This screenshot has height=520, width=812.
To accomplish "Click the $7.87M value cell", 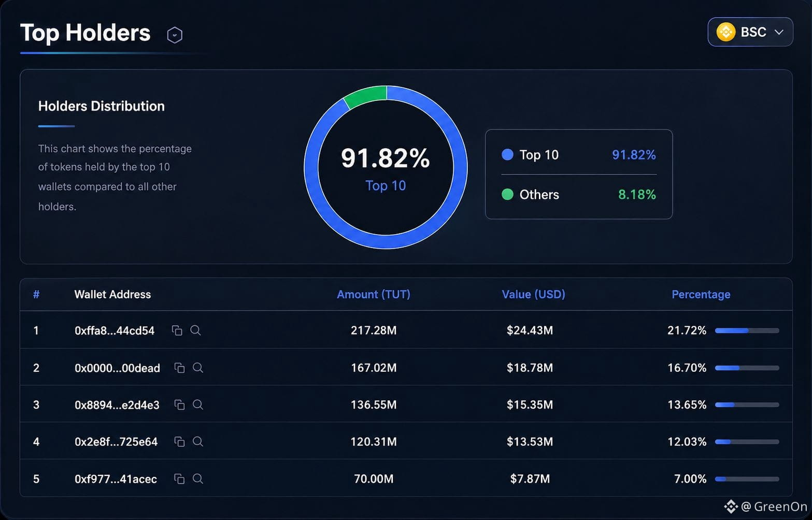I will tap(530, 479).
